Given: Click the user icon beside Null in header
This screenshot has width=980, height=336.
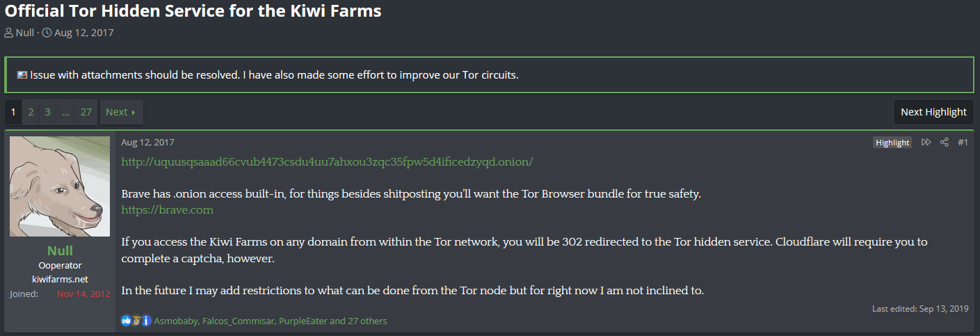Looking at the screenshot, I should pyautogui.click(x=8, y=33).
